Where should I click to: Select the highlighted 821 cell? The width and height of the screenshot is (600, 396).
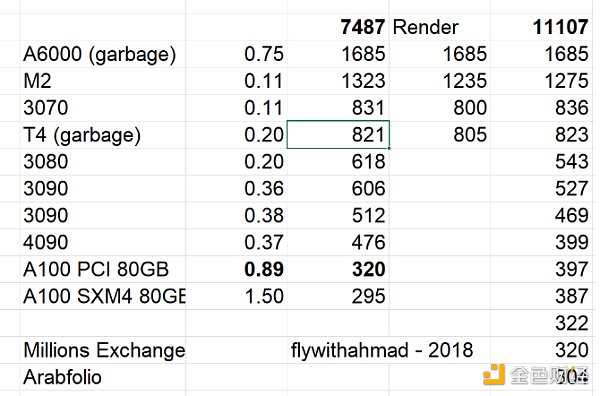click(x=338, y=135)
